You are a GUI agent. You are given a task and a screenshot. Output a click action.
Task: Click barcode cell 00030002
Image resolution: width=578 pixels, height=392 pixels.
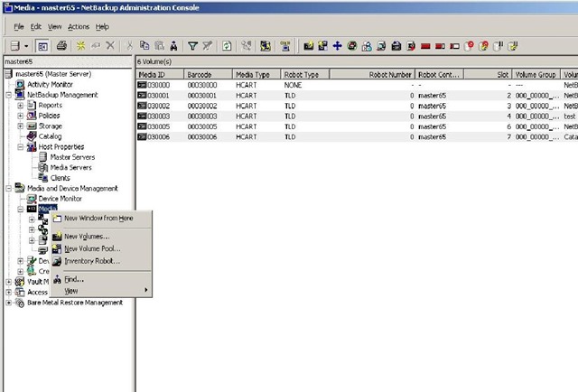pos(202,106)
